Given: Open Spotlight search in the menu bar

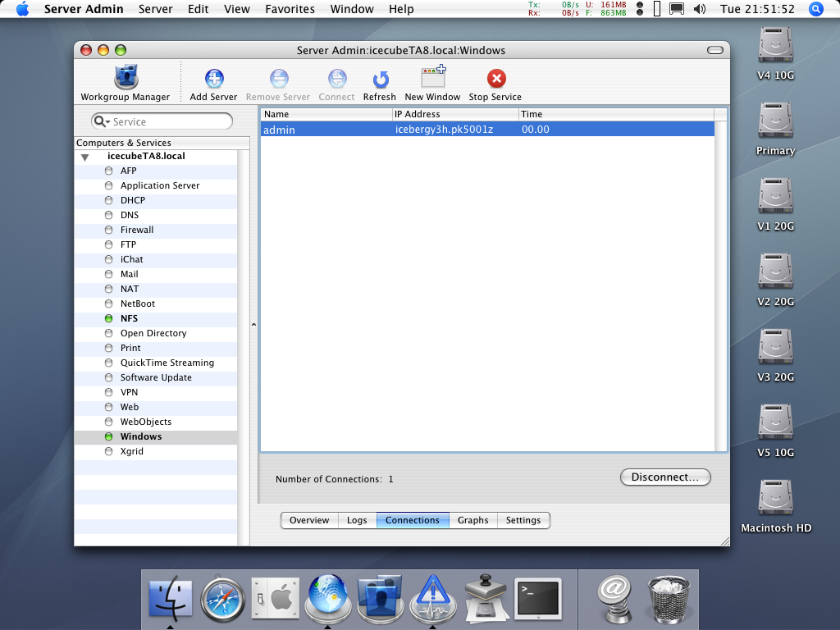Looking at the screenshot, I should point(815,9).
